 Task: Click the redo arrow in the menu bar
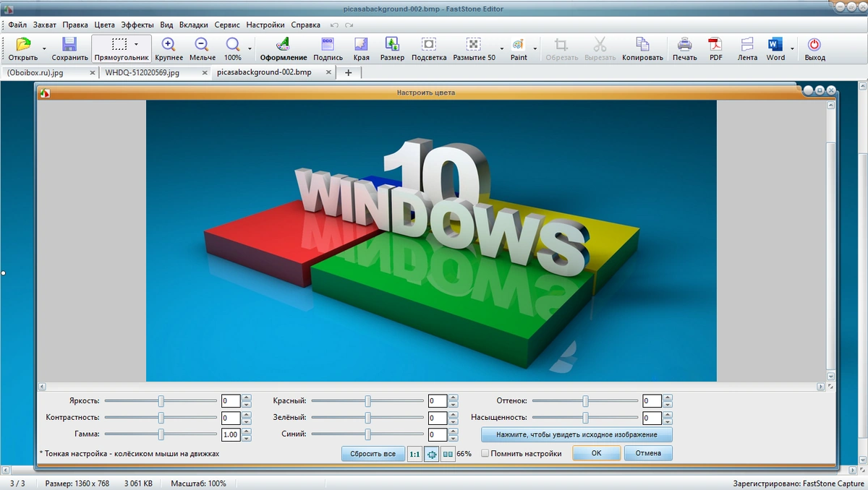click(349, 25)
